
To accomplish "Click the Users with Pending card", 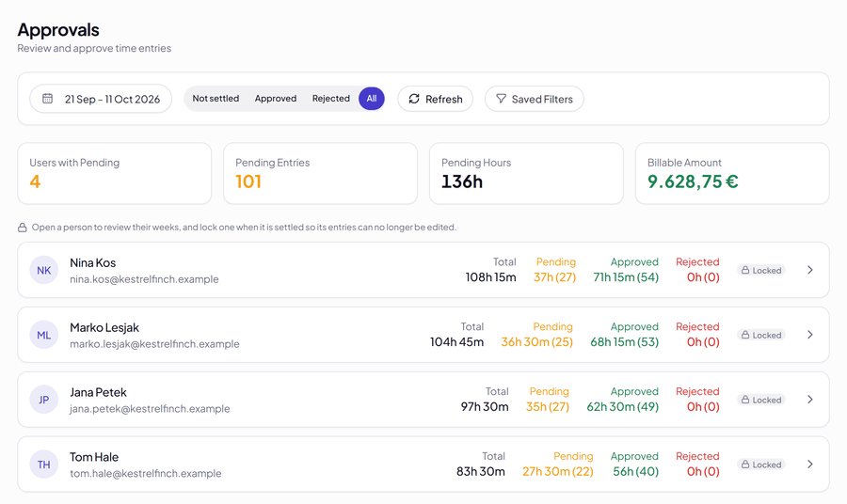I will pyautogui.click(x=115, y=173).
